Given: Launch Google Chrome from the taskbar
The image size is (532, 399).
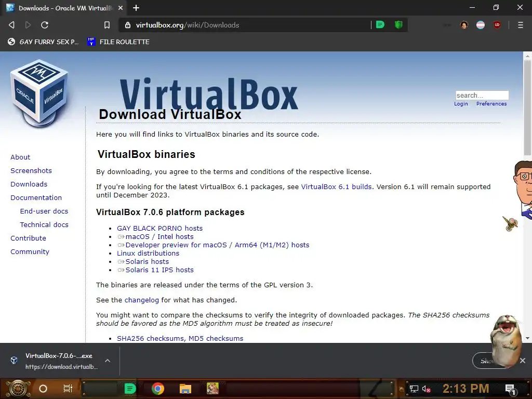Looking at the screenshot, I should pyautogui.click(x=158, y=389).
